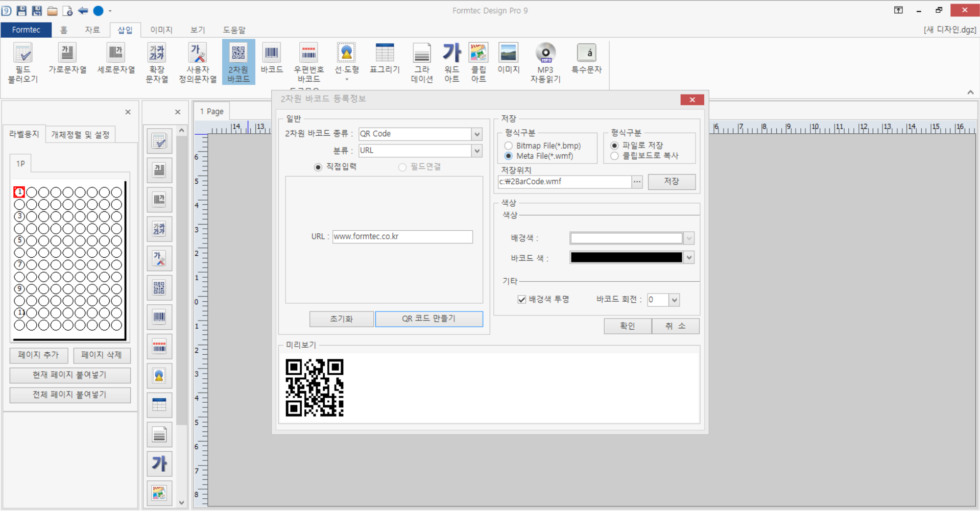Open the 바코드 색 dropdown arrow

[689, 257]
